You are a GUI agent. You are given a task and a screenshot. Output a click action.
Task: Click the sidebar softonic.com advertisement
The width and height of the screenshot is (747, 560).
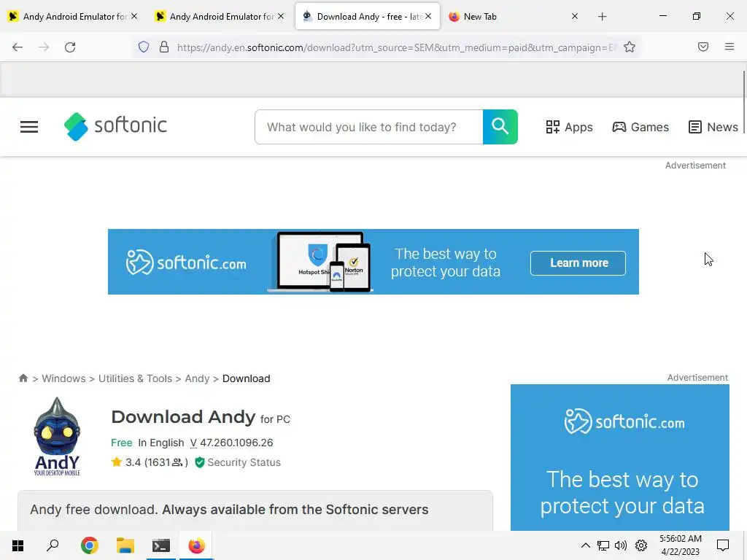coord(620,458)
